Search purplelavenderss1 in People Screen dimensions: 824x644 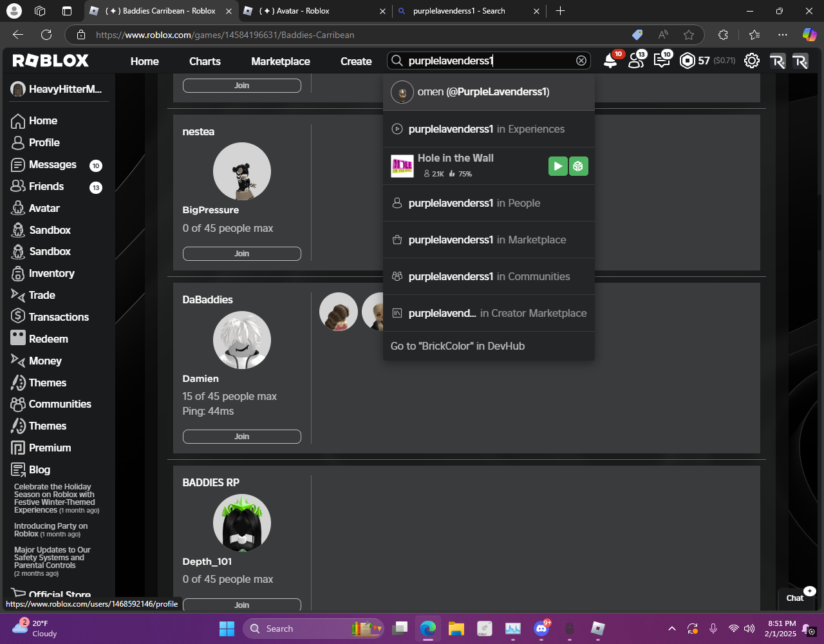[489, 203]
